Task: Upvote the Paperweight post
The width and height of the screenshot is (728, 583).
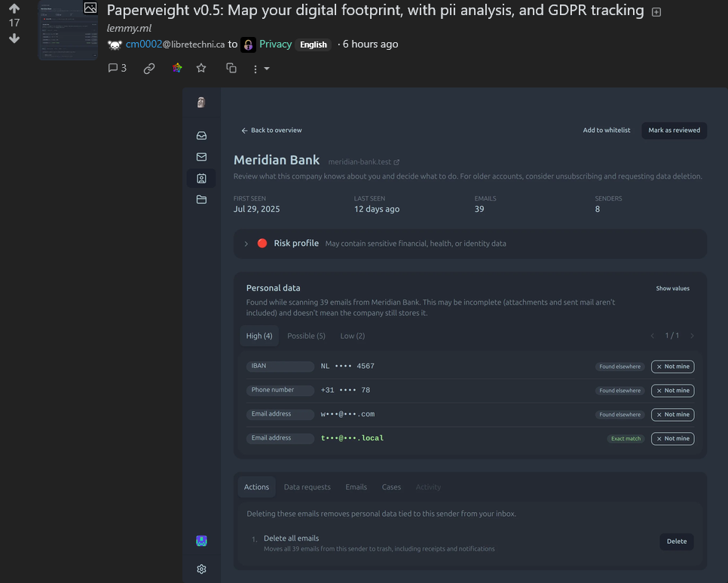Action: pyautogui.click(x=14, y=8)
